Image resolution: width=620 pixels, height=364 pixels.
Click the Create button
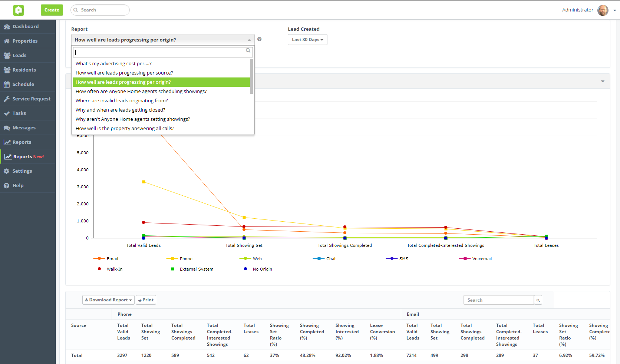52,10
